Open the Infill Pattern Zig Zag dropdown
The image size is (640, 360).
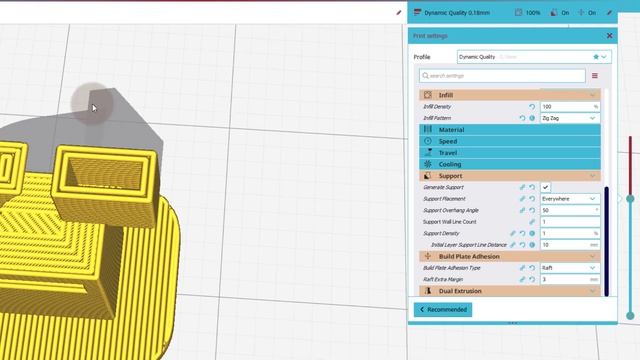(x=570, y=118)
